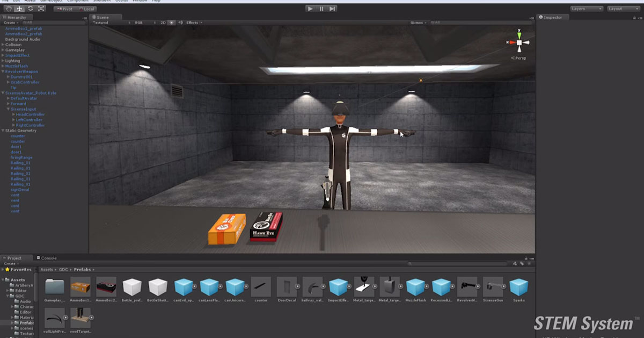Select the SixenseGun prefab thumbnail

pos(493,287)
